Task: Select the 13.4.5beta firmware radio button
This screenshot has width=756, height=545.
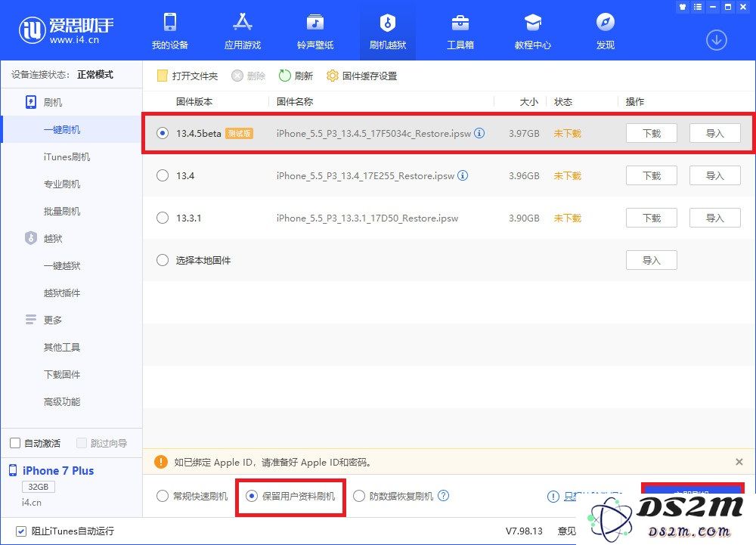Action: click(x=163, y=133)
